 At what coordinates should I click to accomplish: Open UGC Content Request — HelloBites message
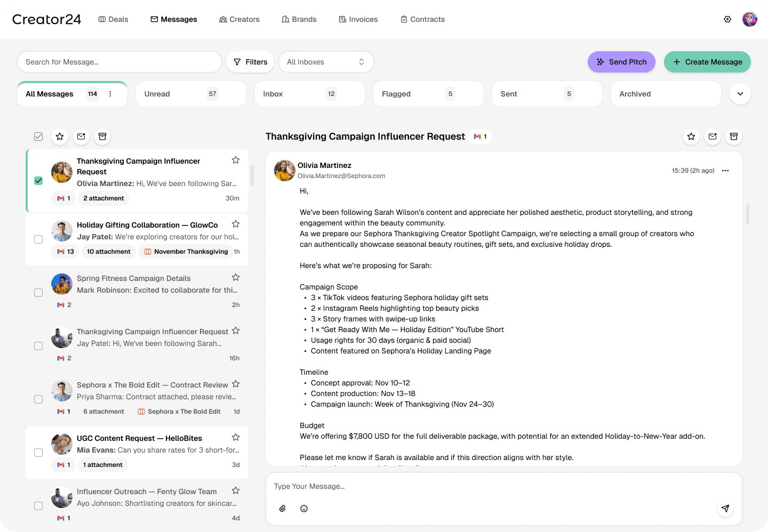[137, 452]
